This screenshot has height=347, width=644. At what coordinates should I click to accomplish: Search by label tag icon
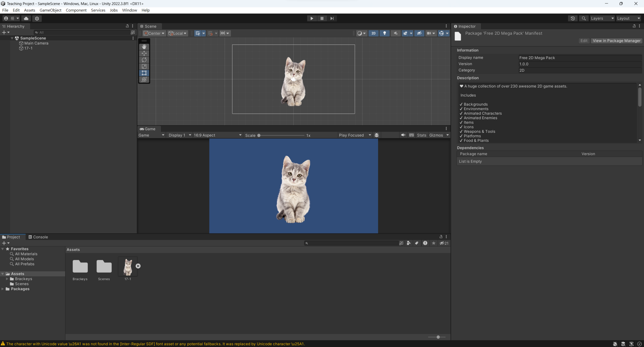[x=417, y=243]
